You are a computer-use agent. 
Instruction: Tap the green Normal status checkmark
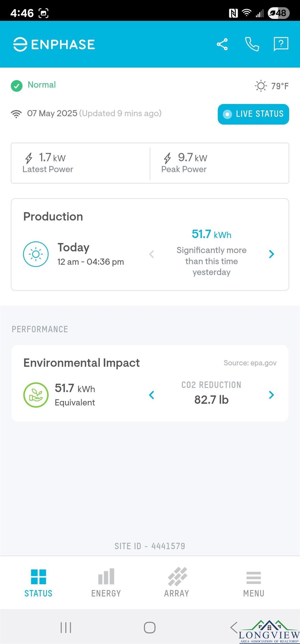pos(17,86)
